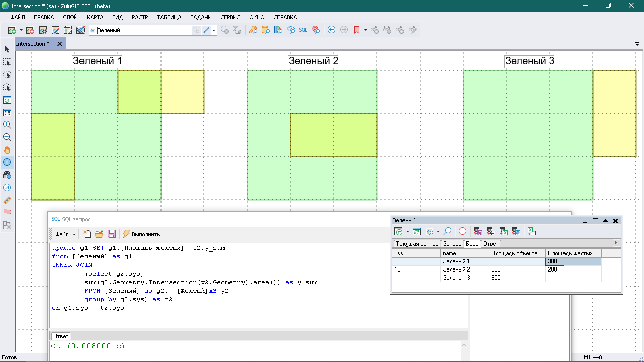Open the Файл dropdown in SQL window
This screenshot has height=362, width=644.
(x=65, y=234)
